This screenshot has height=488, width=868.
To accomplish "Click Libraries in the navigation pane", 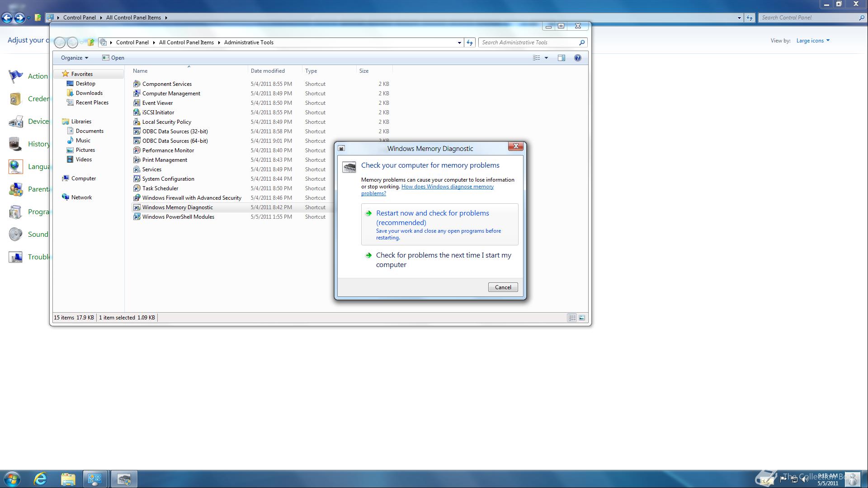I will coord(81,122).
